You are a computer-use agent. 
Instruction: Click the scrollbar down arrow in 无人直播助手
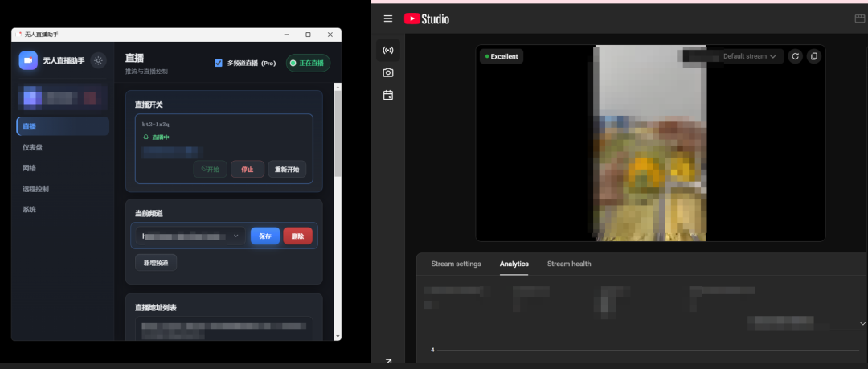(338, 336)
